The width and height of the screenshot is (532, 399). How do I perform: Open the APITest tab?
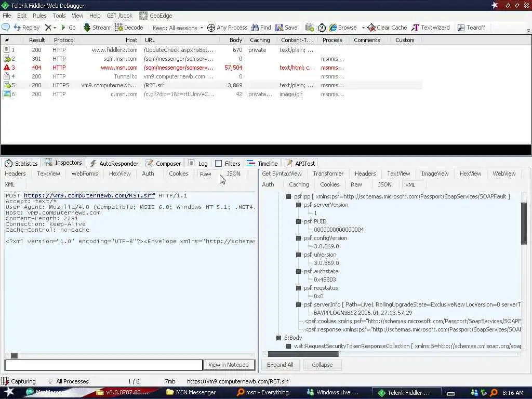click(300, 164)
